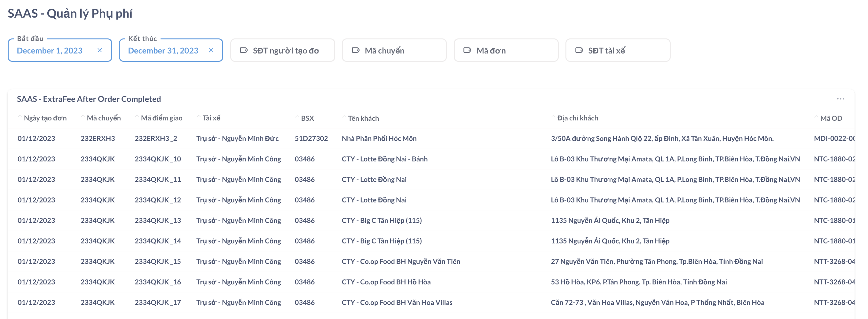This screenshot has height=319, width=868.
Task: Select address 53 Hồ Hòa, KP6, P.Tân Phong
Action: [639, 282]
